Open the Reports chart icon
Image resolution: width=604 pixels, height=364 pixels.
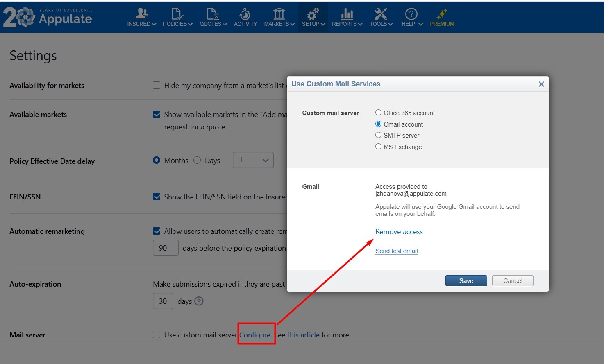(347, 14)
